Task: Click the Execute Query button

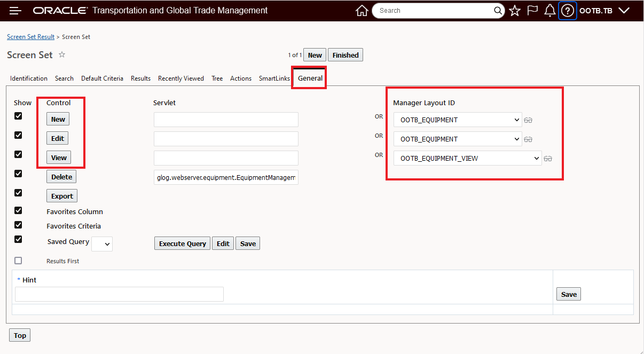Action: tap(183, 243)
